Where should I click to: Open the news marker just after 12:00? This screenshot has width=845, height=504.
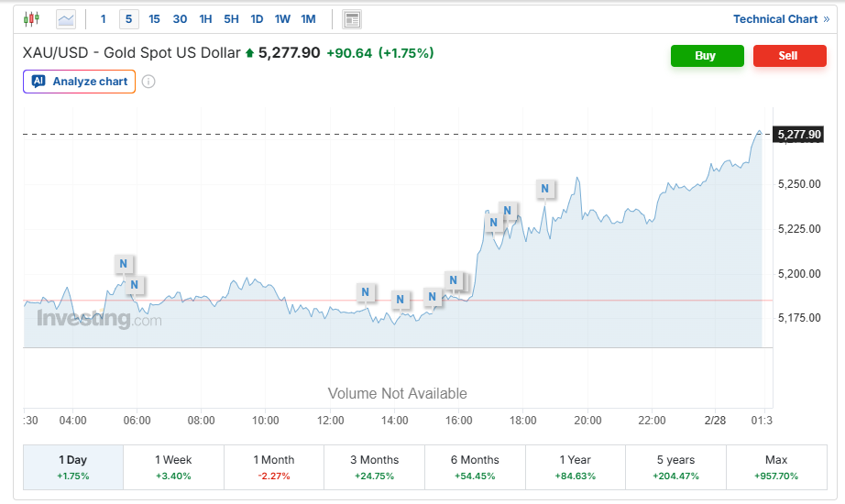click(365, 292)
